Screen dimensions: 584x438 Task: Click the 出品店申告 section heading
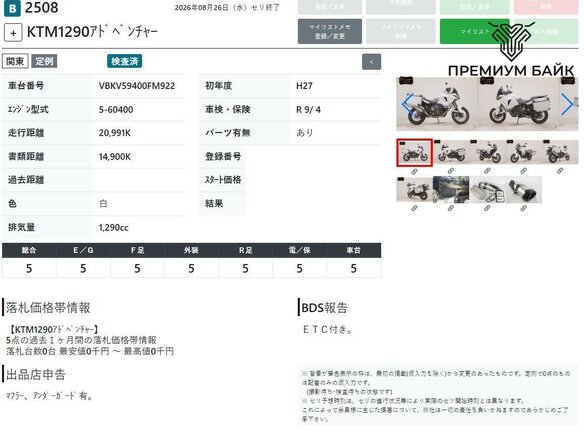pyautogui.click(x=36, y=375)
